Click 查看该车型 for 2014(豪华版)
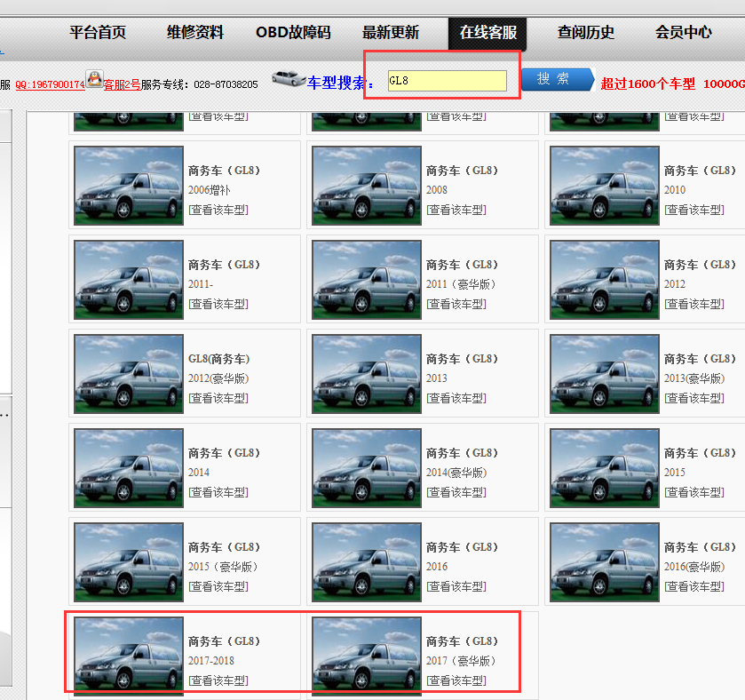Image resolution: width=745 pixels, height=700 pixels. (456, 492)
